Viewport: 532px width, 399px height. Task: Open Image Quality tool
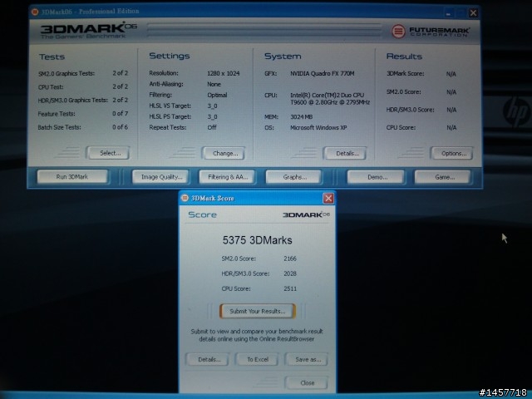(x=160, y=177)
